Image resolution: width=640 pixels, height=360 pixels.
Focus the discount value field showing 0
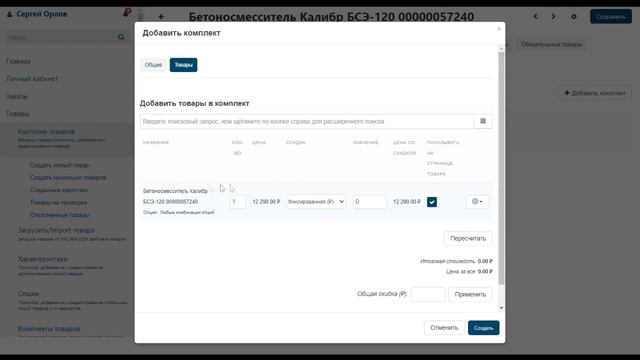coord(369,202)
